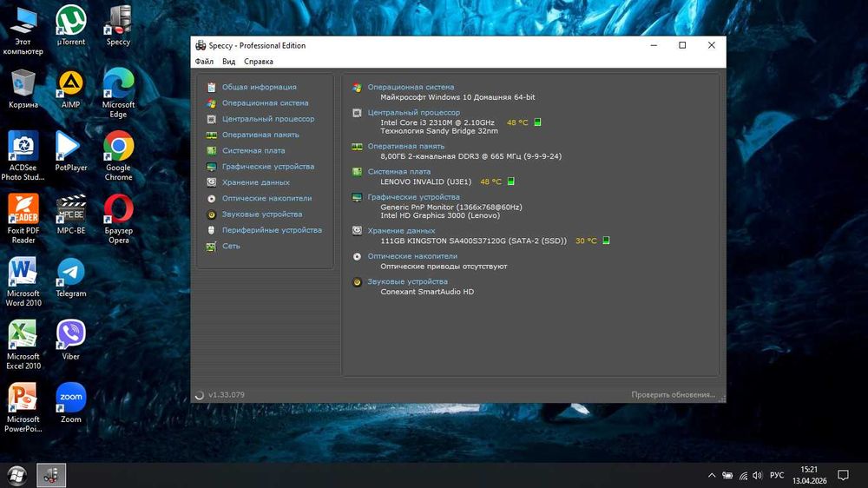
Task: Select Периферийные устройства in sidebar
Action: (x=272, y=230)
